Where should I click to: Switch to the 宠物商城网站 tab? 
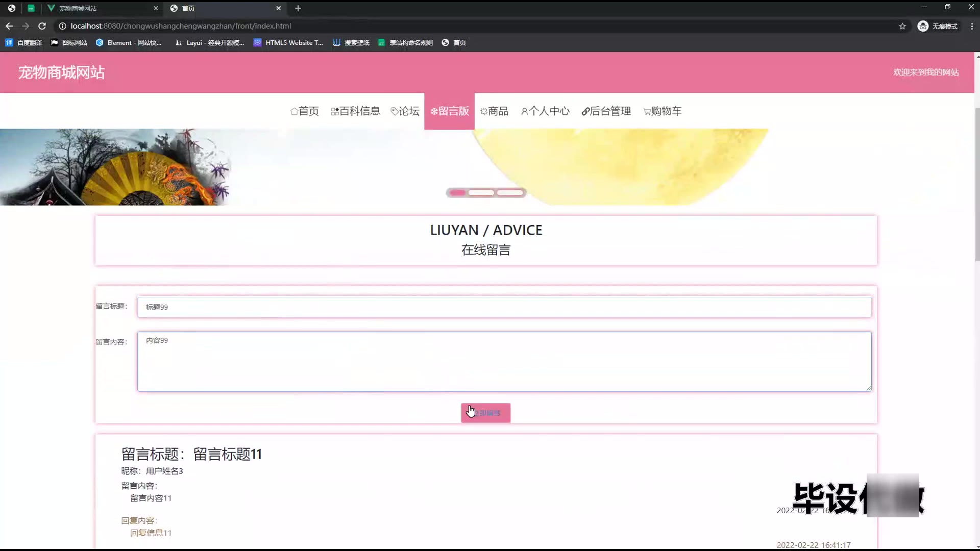tap(102, 8)
